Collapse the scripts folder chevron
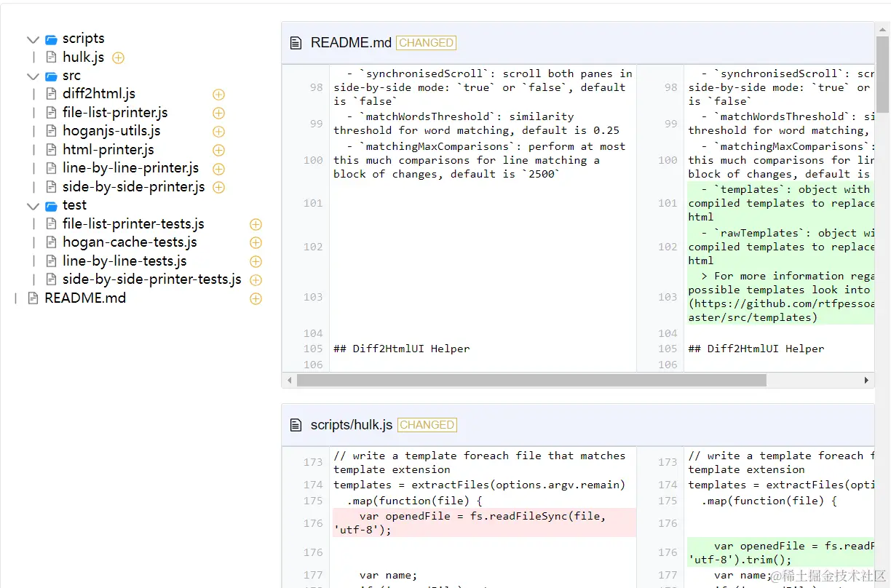Screen dimensions: 891x588 click(33, 39)
